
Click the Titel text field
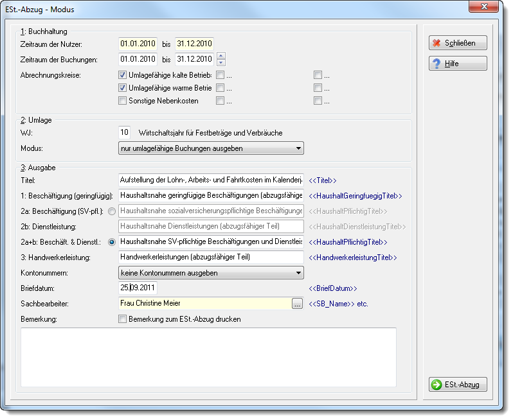pos(211,180)
